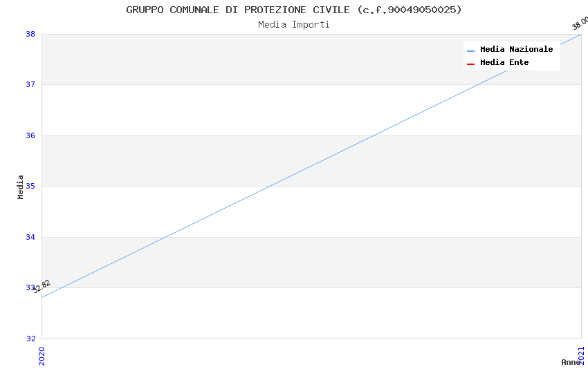Click the blue Media Nazionale trend line

click(x=311, y=166)
